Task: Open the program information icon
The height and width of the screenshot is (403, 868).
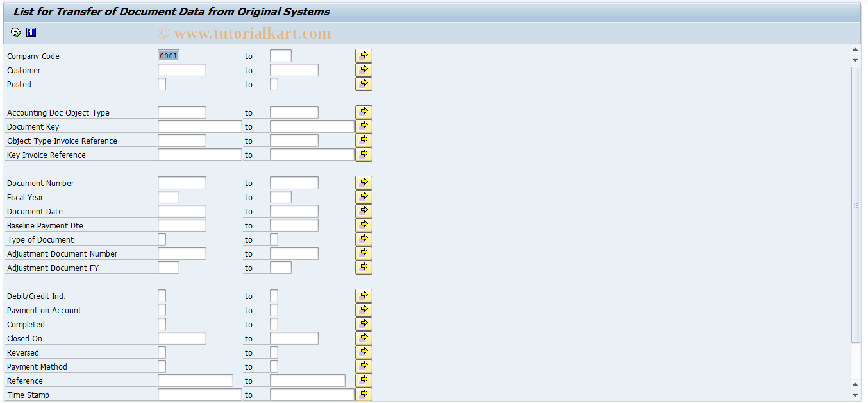Action: [x=31, y=32]
